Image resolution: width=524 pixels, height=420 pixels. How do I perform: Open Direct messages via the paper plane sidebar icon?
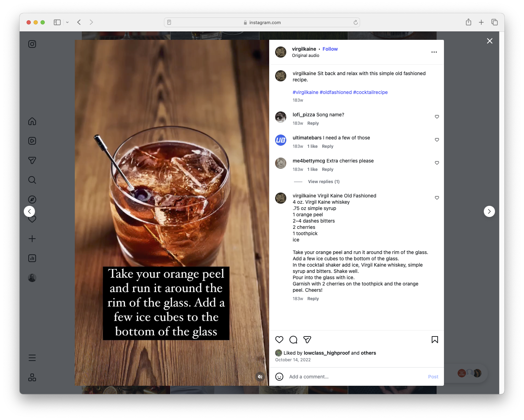tap(32, 160)
